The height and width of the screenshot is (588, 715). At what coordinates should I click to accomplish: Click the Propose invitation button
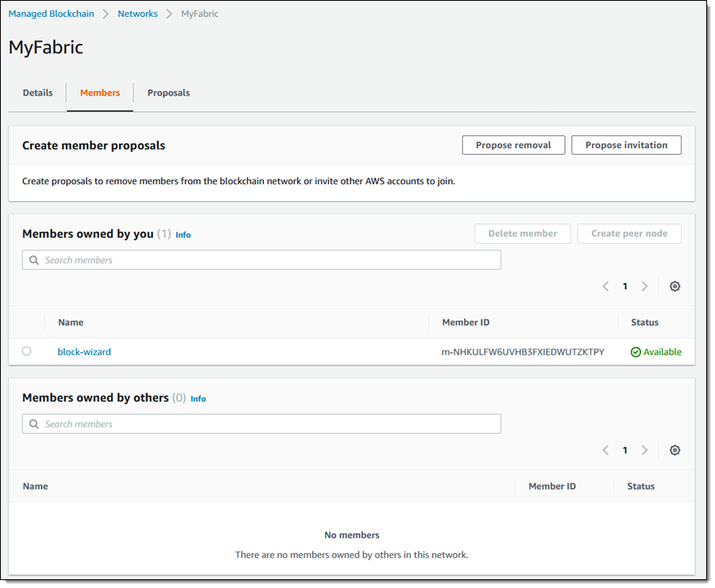(626, 145)
